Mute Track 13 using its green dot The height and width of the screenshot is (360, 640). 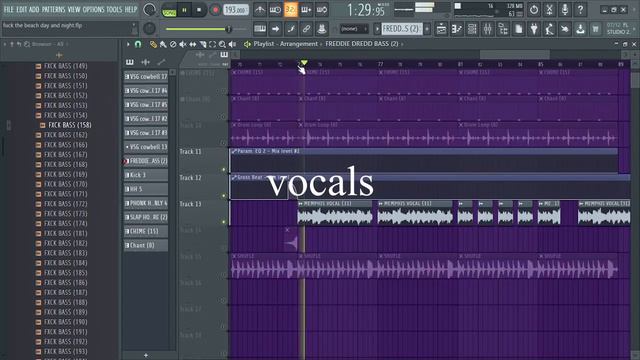(223, 222)
